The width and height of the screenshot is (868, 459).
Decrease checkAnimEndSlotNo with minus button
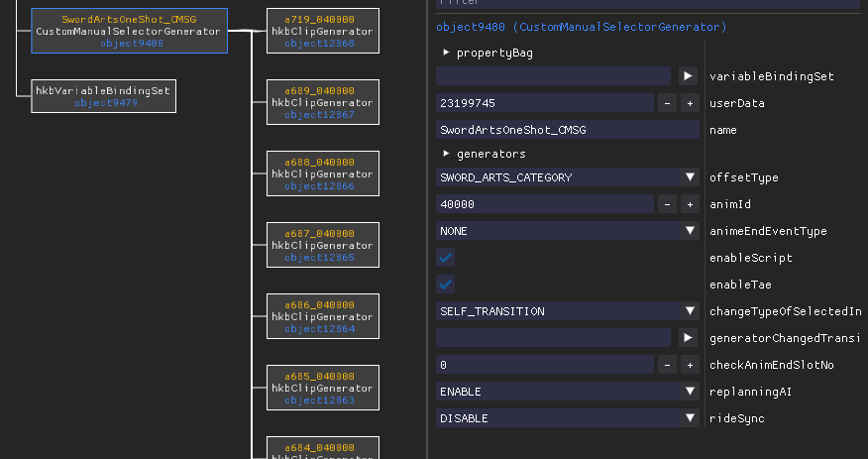click(667, 365)
